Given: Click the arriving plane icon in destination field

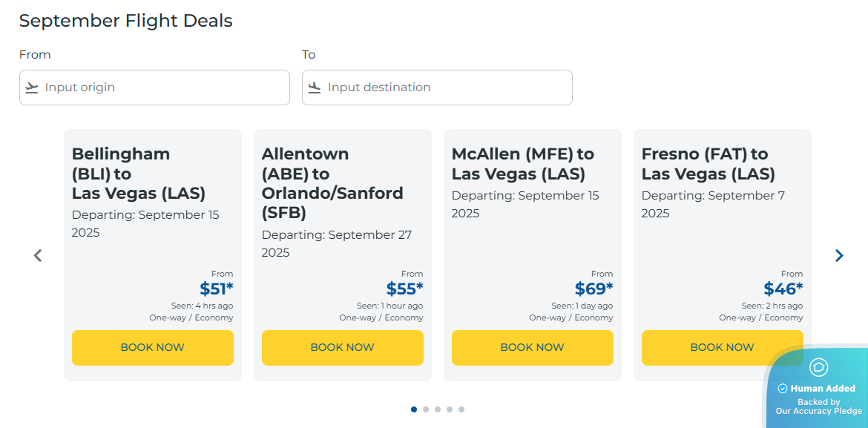Looking at the screenshot, I should [313, 87].
